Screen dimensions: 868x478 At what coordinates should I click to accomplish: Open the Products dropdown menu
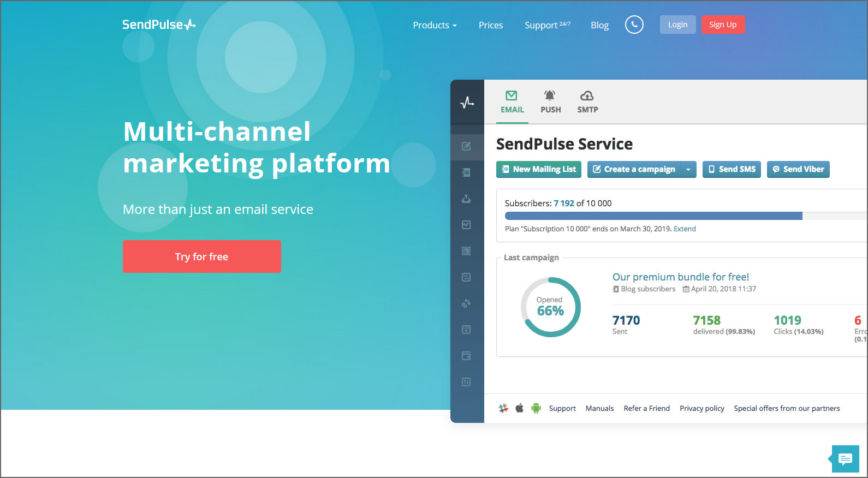click(435, 25)
